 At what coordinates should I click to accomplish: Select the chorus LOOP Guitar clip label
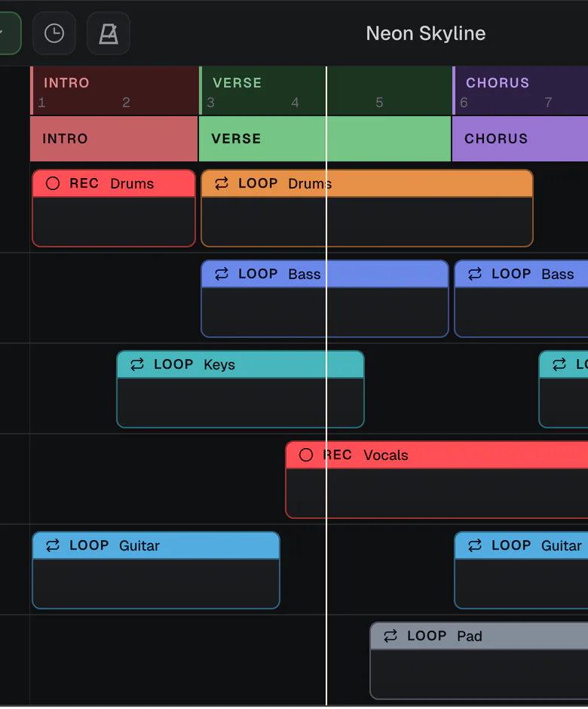point(537,545)
